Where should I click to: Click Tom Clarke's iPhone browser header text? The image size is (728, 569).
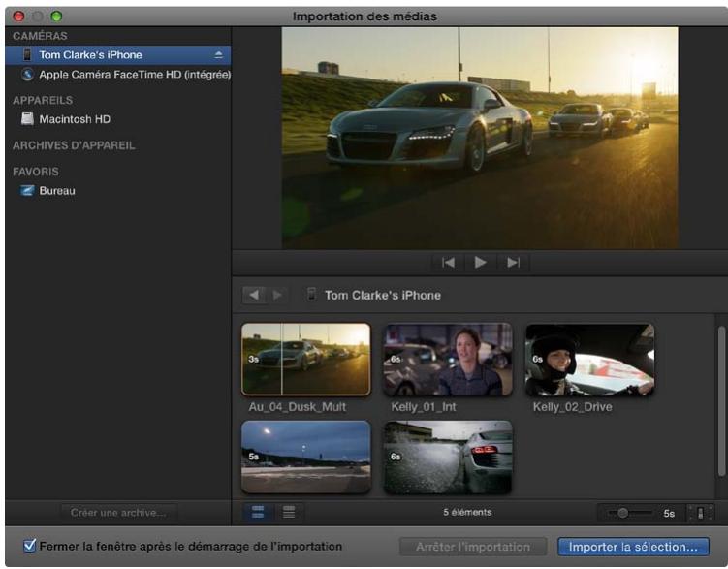(x=383, y=296)
